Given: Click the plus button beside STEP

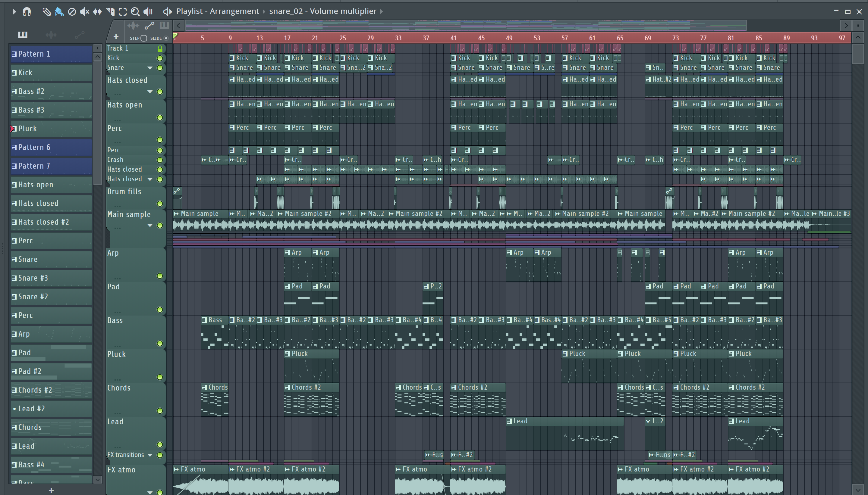Looking at the screenshot, I should [116, 36].
